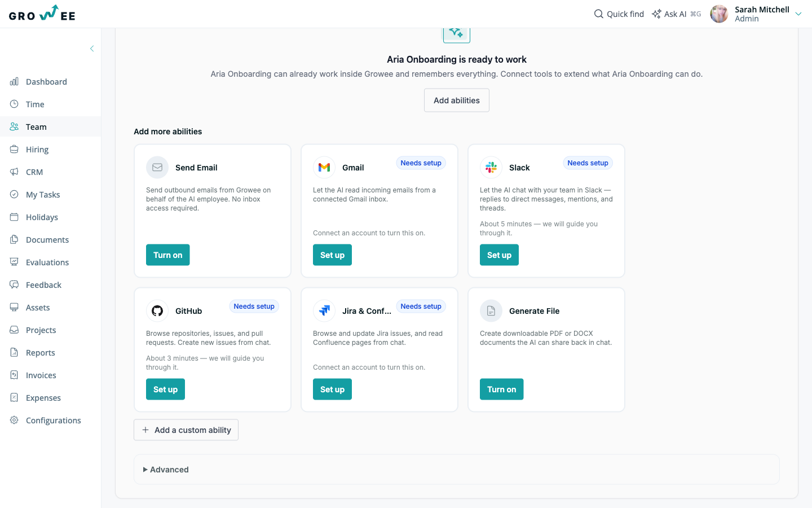Click Sarah Mitchell's avatar photo
Screen dimensions: 812x508
719,14
